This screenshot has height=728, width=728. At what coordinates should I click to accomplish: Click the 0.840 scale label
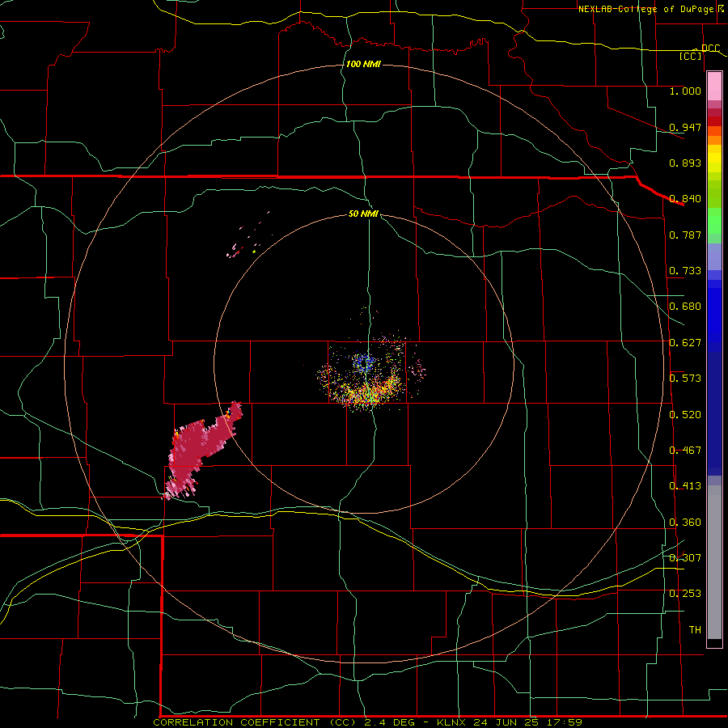tap(685, 199)
